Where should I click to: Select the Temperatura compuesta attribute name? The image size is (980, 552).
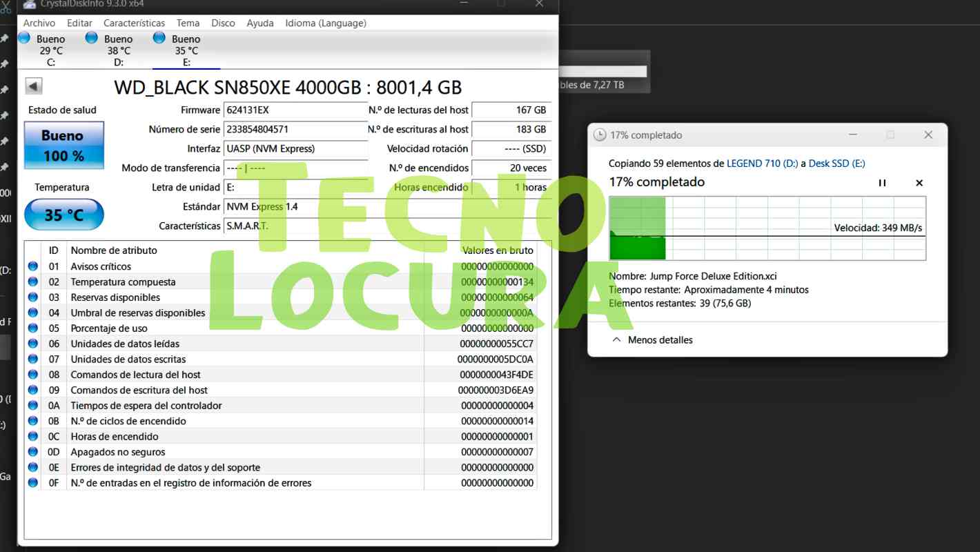[123, 282]
